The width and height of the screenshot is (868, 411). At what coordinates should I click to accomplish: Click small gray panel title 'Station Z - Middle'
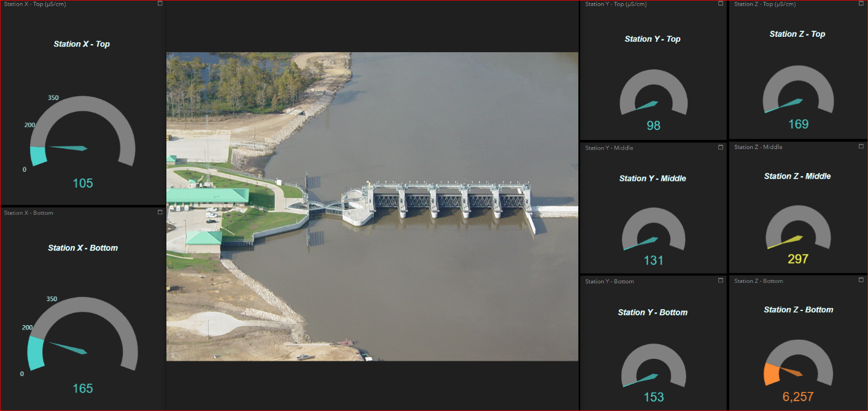coord(758,147)
